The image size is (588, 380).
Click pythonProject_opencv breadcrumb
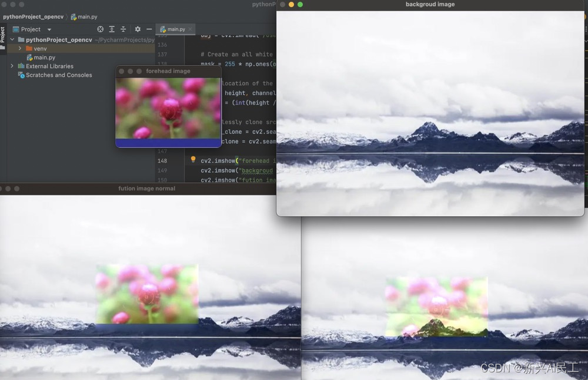(x=33, y=17)
